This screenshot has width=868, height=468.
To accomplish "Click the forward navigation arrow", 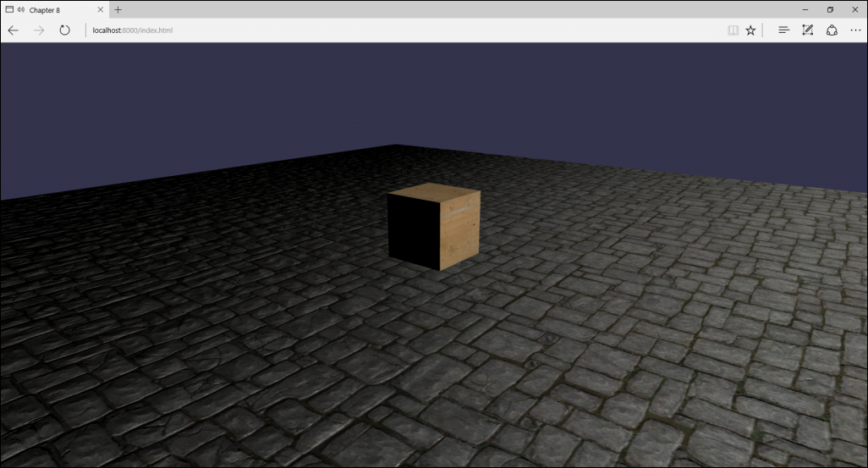I will (38, 30).
